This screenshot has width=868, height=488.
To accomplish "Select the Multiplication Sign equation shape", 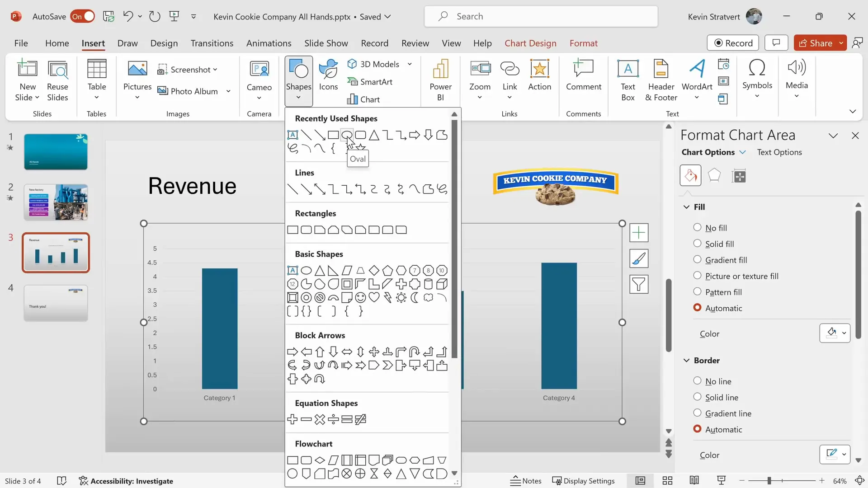I will 320,419.
